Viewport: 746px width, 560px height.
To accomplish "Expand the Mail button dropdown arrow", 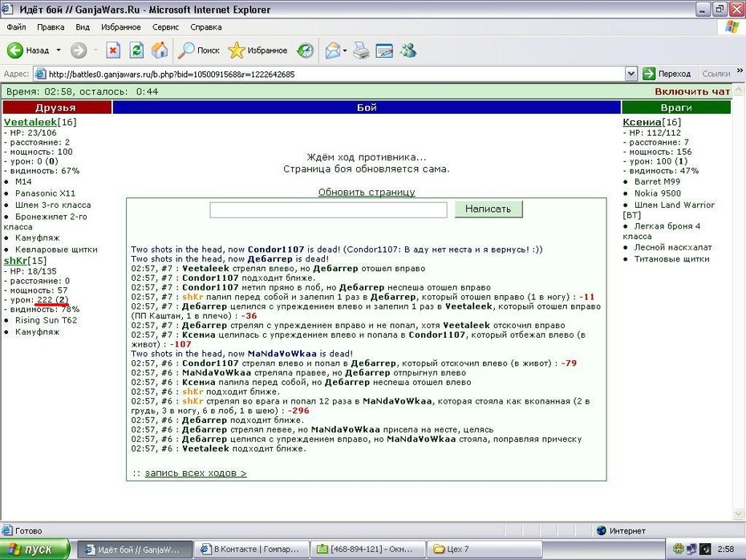I will (x=344, y=50).
